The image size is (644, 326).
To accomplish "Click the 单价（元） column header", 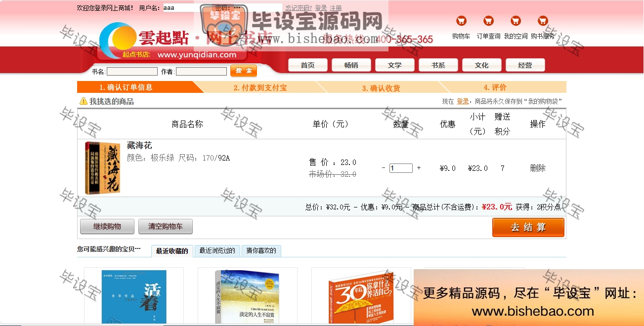I will point(331,124).
